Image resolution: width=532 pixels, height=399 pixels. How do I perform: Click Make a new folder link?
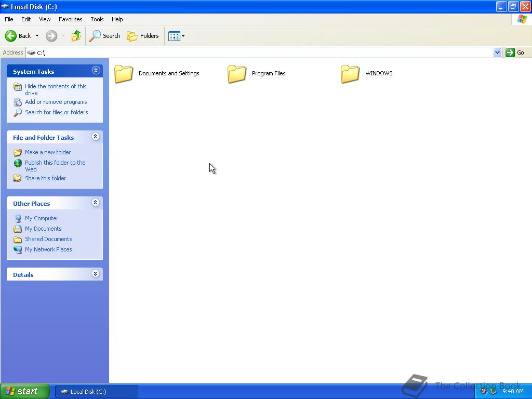(x=48, y=152)
